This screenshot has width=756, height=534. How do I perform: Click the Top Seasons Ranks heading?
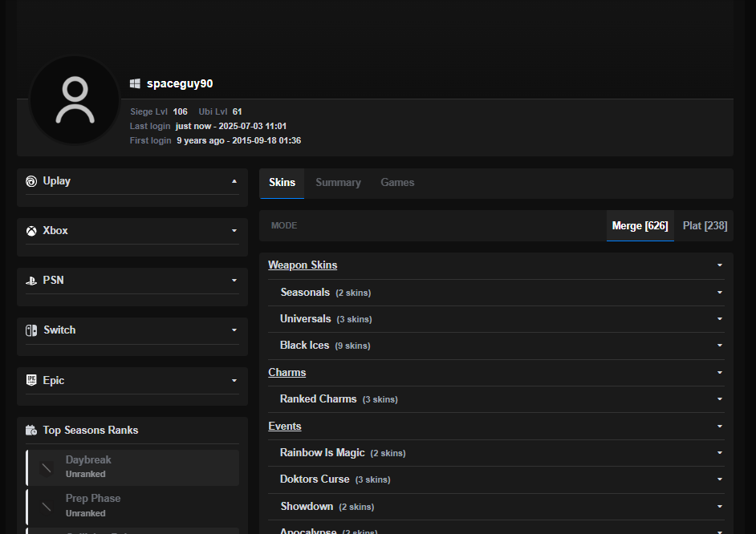91,430
